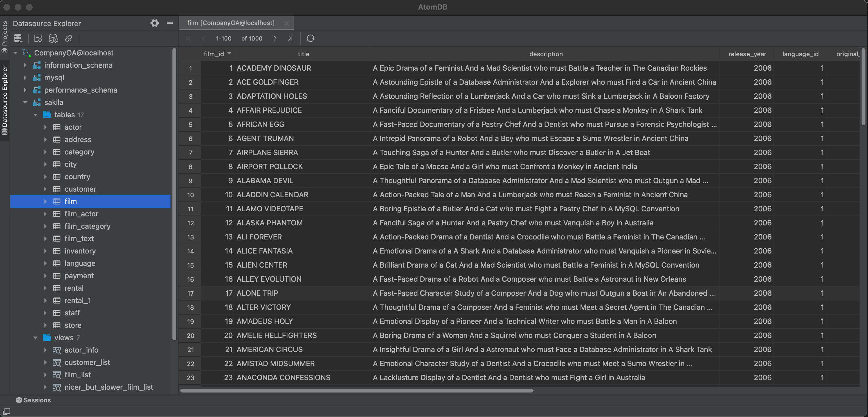
Task: Select the AFRICAN EGG title cell
Action: click(303, 124)
